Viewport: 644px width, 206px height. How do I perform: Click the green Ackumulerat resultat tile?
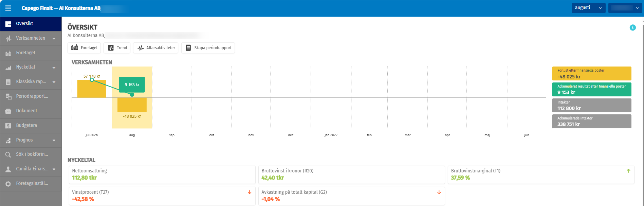[592, 90]
